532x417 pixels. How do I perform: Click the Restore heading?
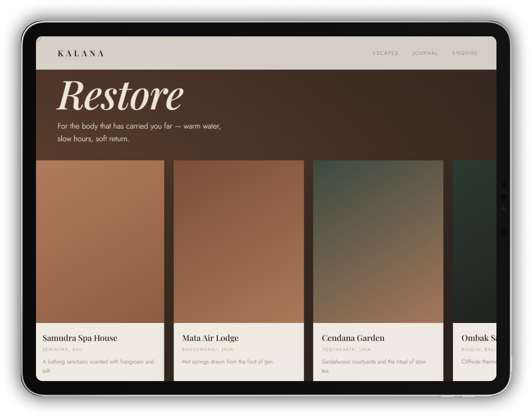point(120,96)
